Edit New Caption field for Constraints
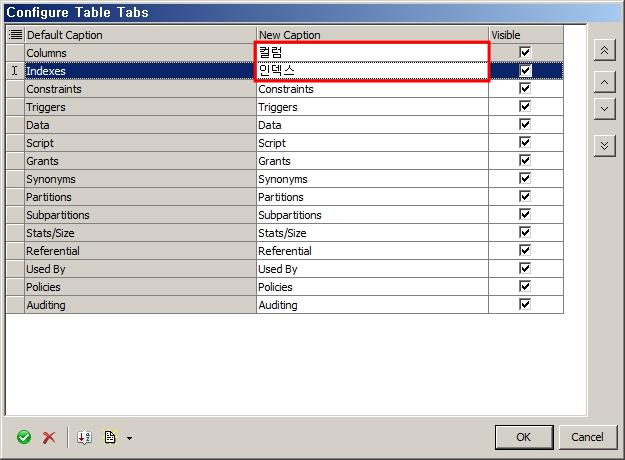This screenshot has height=460, width=625. [x=372, y=89]
